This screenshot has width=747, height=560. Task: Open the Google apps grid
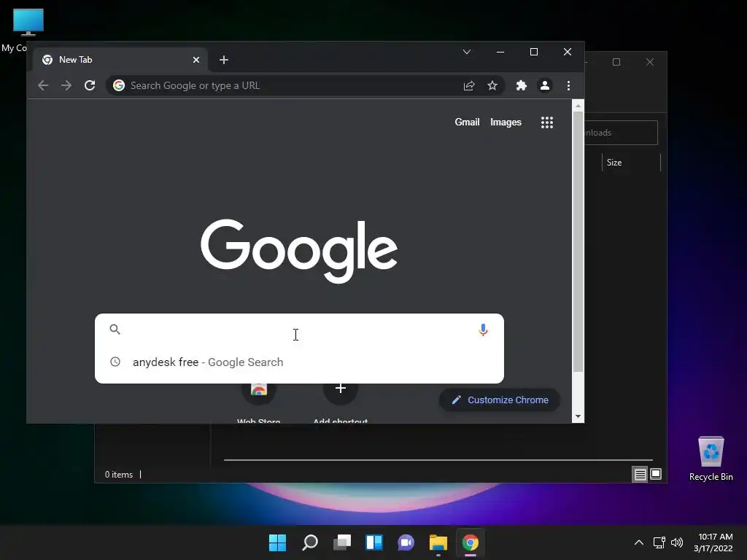tap(547, 122)
